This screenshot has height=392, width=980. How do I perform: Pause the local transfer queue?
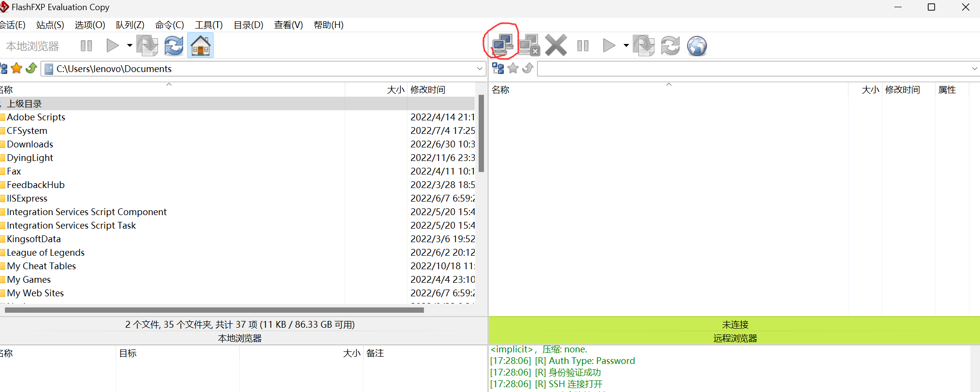click(x=87, y=46)
